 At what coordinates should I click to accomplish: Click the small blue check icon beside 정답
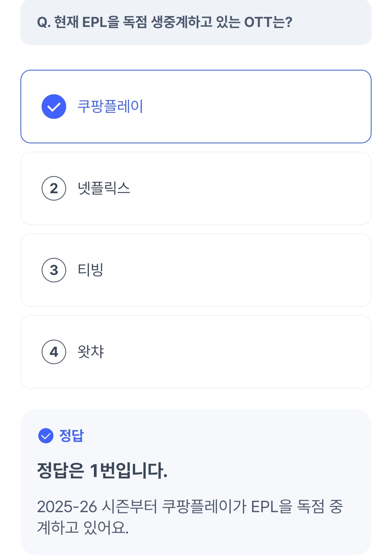(46, 436)
